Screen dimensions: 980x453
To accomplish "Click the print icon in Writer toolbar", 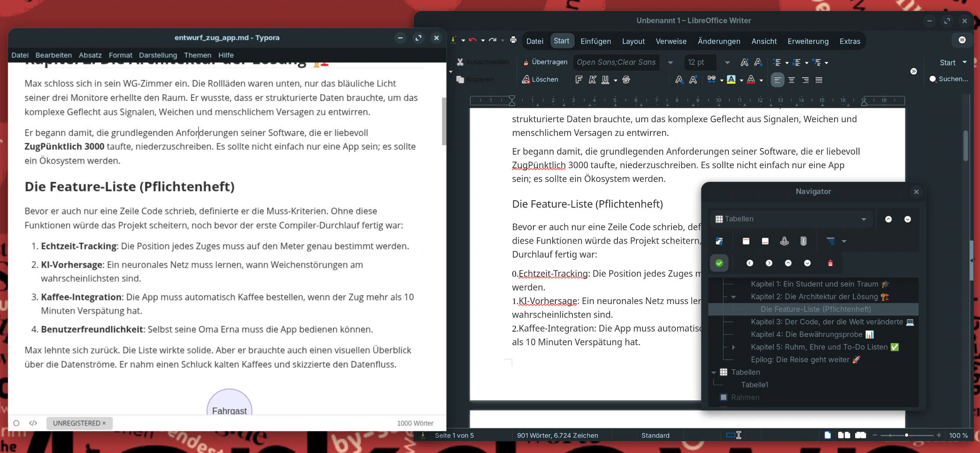I will click(513, 40).
